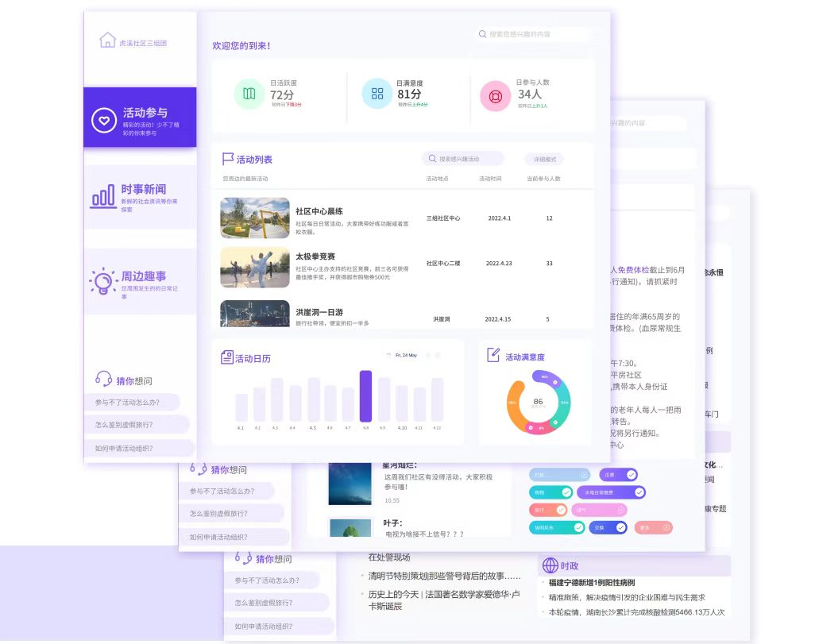Toggle the orange-red checked pill
This screenshot has height=644, width=819.
click(x=548, y=510)
